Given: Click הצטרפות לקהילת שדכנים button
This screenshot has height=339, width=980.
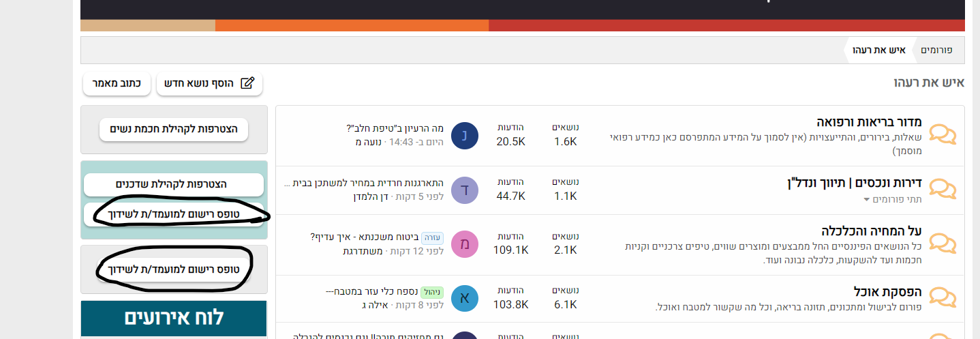Looking at the screenshot, I should [174, 184].
